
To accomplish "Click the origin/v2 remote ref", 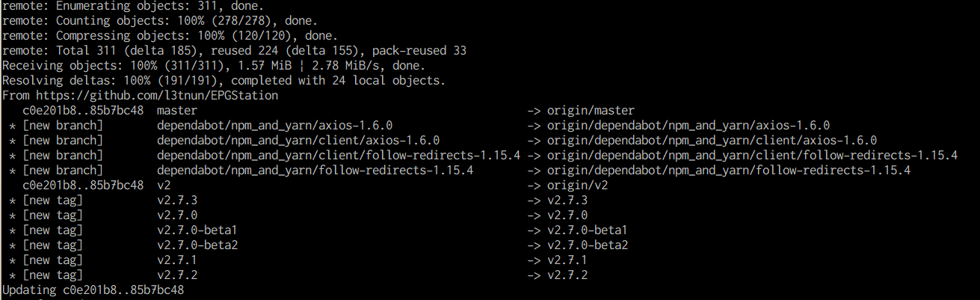I will [x=576, y=185].
